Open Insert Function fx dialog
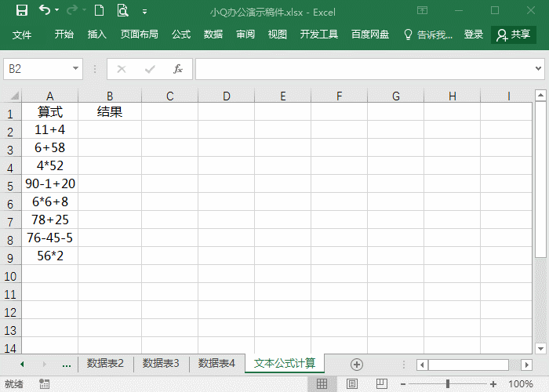549x392 pixels. (x=178, y=69)
